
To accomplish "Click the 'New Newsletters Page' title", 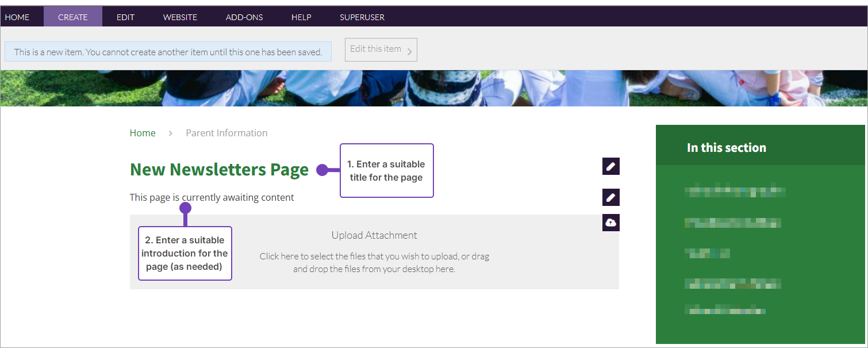I will point(219,170).
